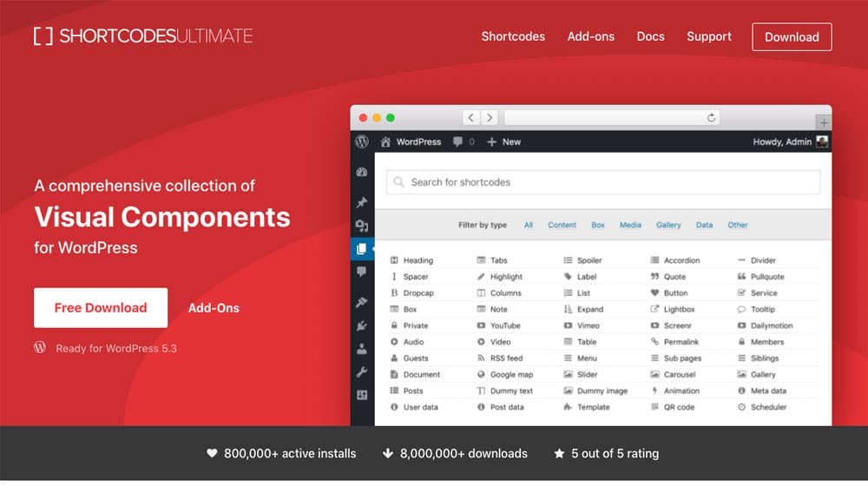868x486 pixels.
Task: Click the browser reload icon
Action: 712,117
